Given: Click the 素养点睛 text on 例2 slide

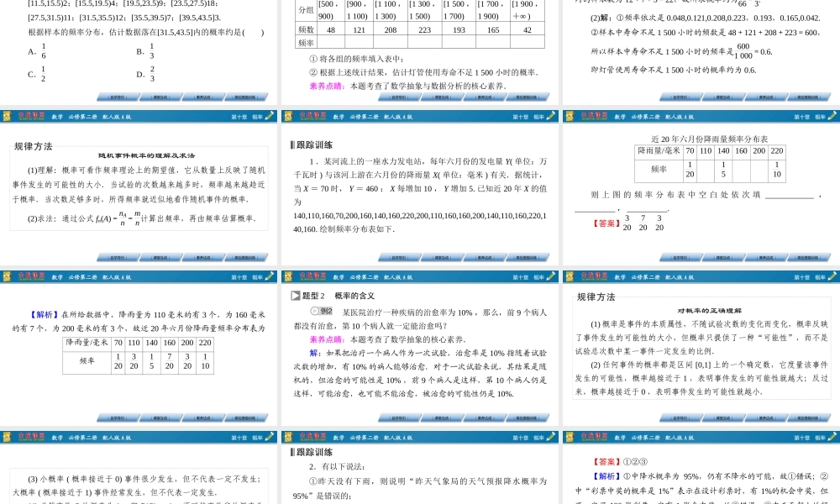Looking at the screenshot, I should [326, 339].
